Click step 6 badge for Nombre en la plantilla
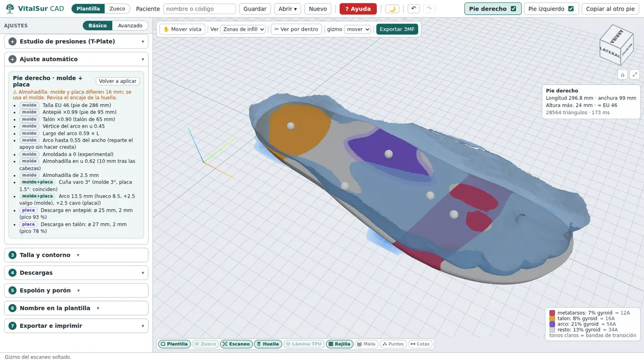 pyautogui.click(x=13, y=308)
